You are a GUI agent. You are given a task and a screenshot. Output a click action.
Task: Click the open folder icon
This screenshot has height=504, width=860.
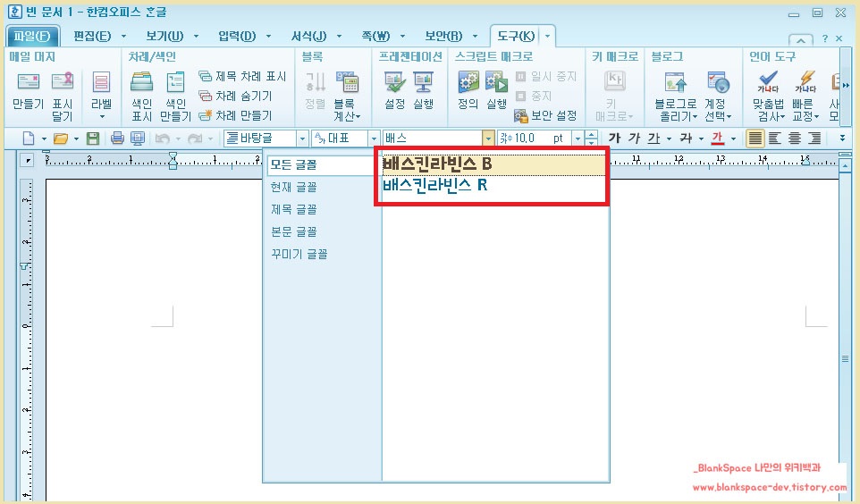point(60,139)
